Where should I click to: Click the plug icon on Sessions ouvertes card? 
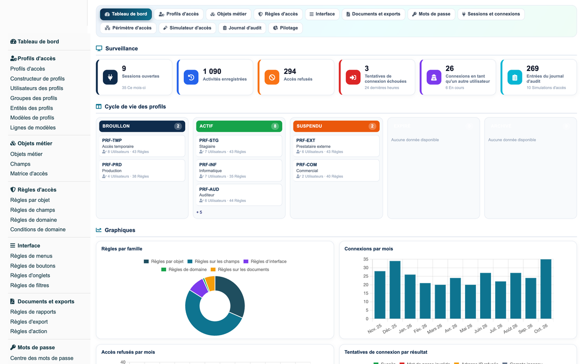tap(110, 77)
